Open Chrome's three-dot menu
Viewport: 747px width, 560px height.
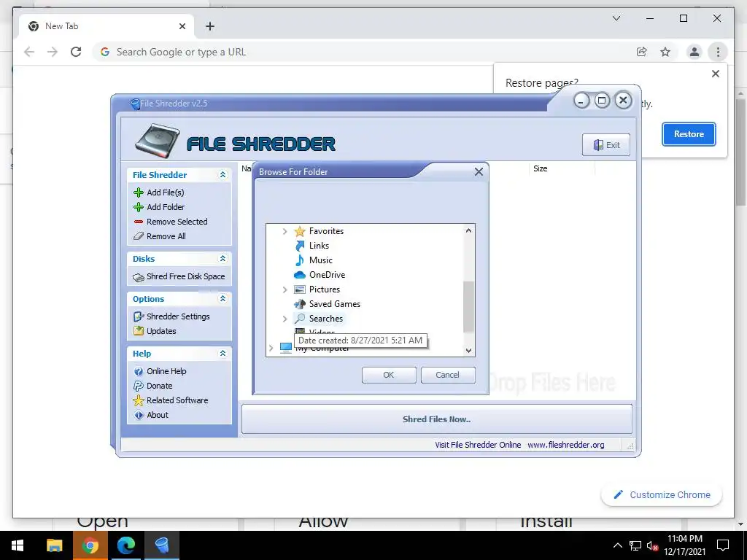[718, 52]
